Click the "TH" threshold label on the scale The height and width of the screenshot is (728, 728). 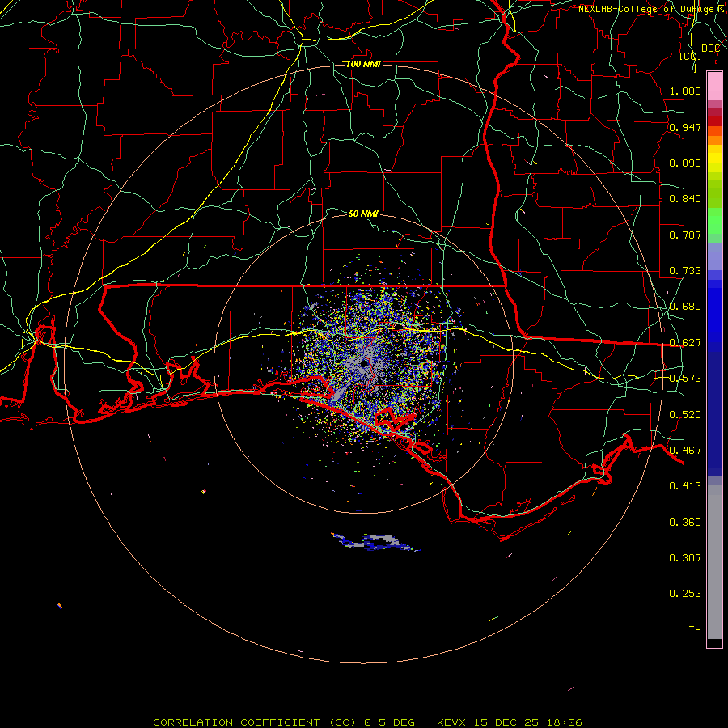[695, 630]
